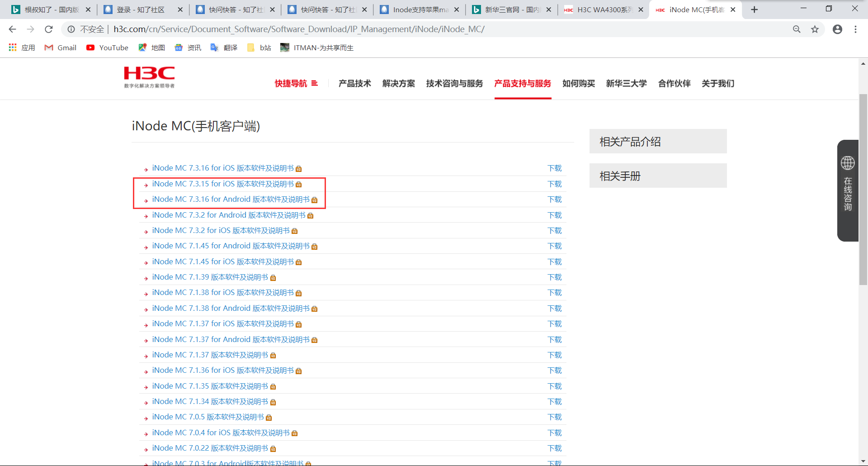Switch to the 新华三官网 tab
868x466 pixels.
point(511,10)
